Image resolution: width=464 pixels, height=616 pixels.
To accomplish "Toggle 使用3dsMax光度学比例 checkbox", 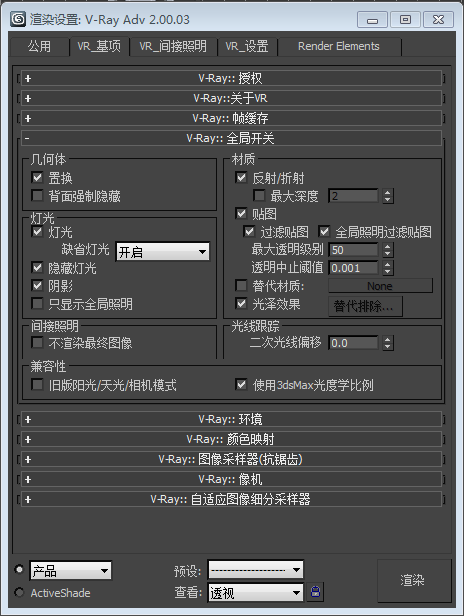I will point(241,384).
